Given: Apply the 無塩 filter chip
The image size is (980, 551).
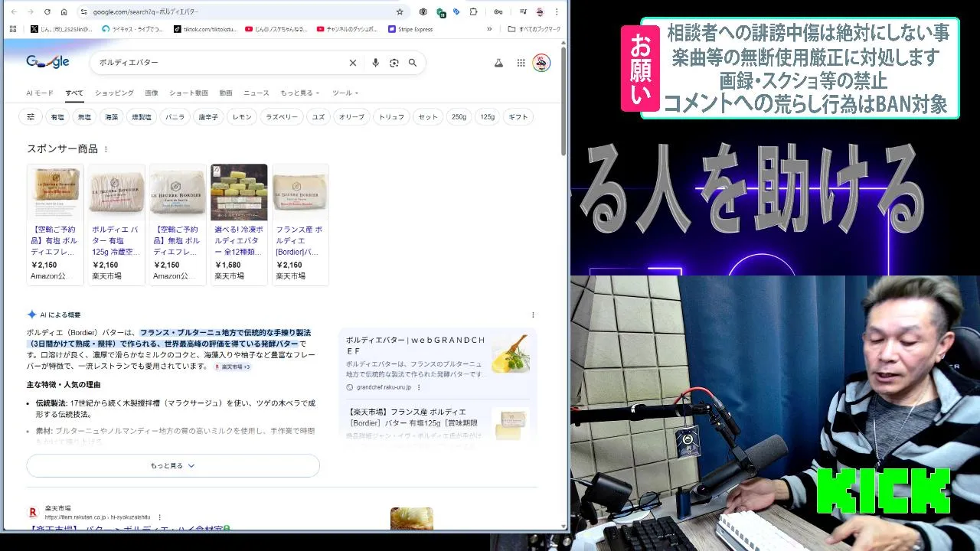Looking at the screenshot, I should (84, 117).
